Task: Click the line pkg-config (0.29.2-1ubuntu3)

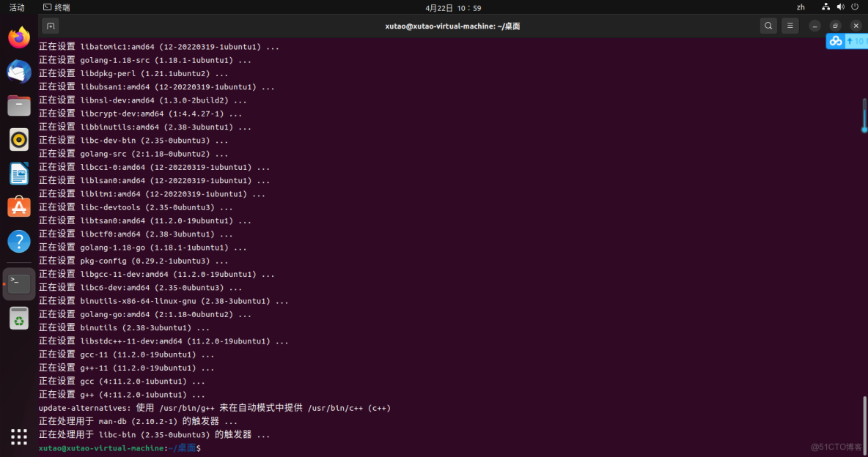Action: click(x=133, y=261)
